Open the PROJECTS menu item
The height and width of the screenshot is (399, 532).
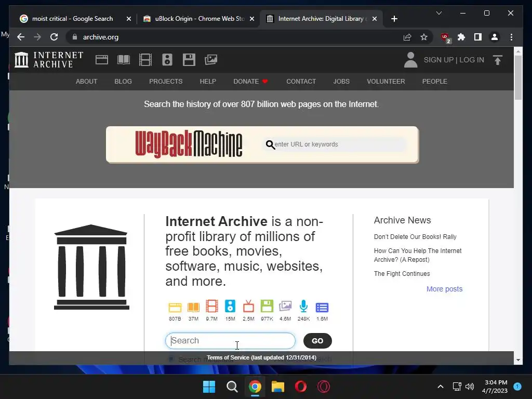pos(166,82)
